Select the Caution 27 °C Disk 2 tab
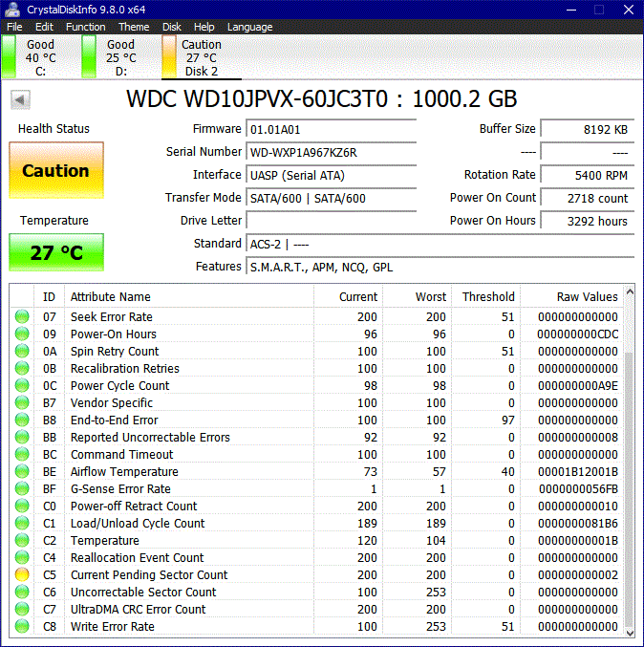644x647 pixels. 202,57
